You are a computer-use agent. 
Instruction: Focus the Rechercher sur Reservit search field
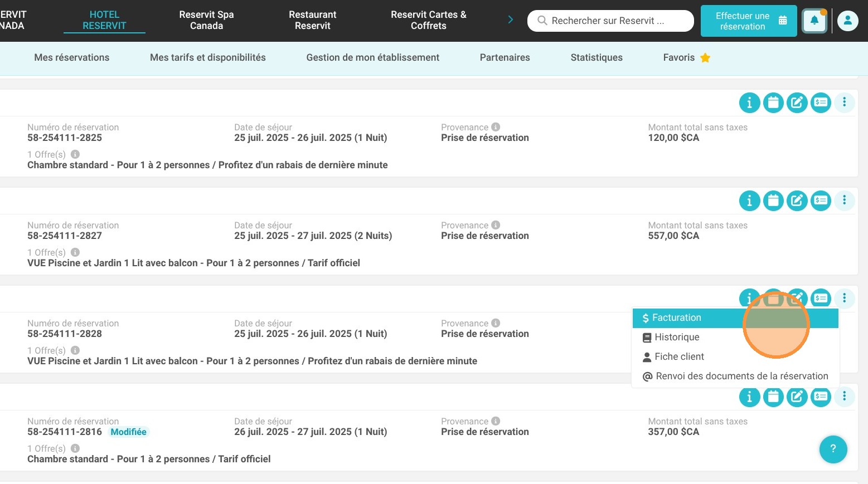click(610, 21)
